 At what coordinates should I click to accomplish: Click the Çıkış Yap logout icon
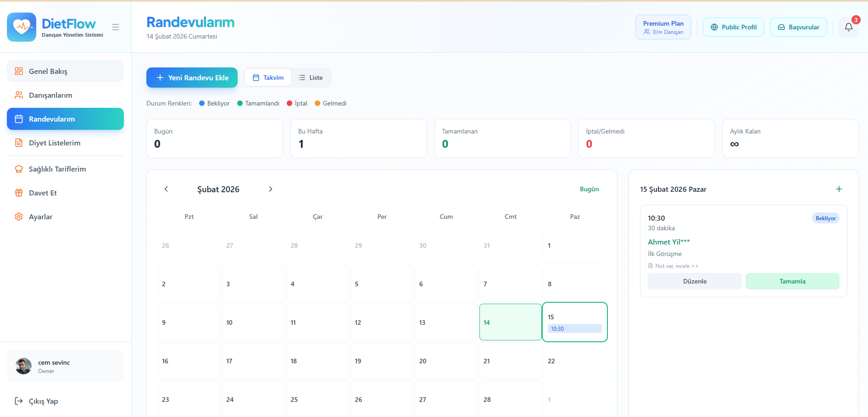click(x=19, y=401)
